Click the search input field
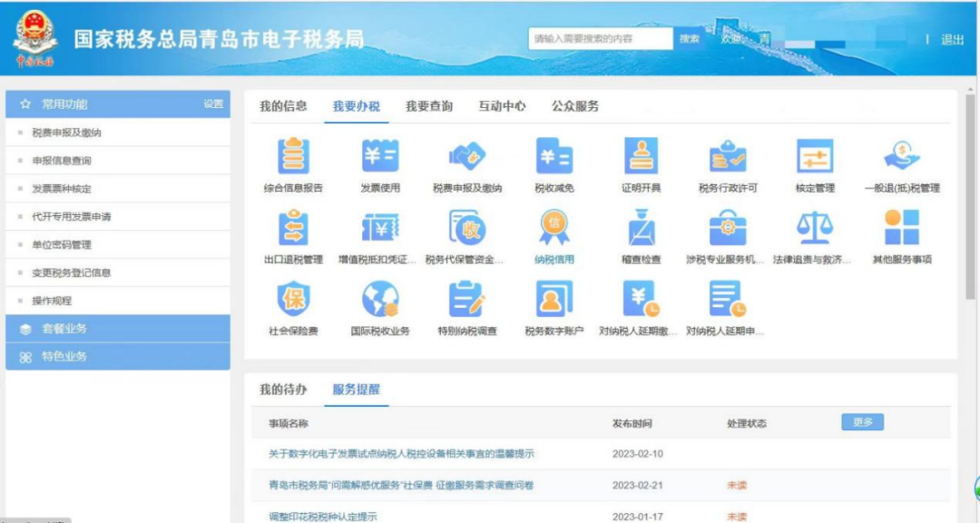The image size is (980, 523). click(601, 39)
